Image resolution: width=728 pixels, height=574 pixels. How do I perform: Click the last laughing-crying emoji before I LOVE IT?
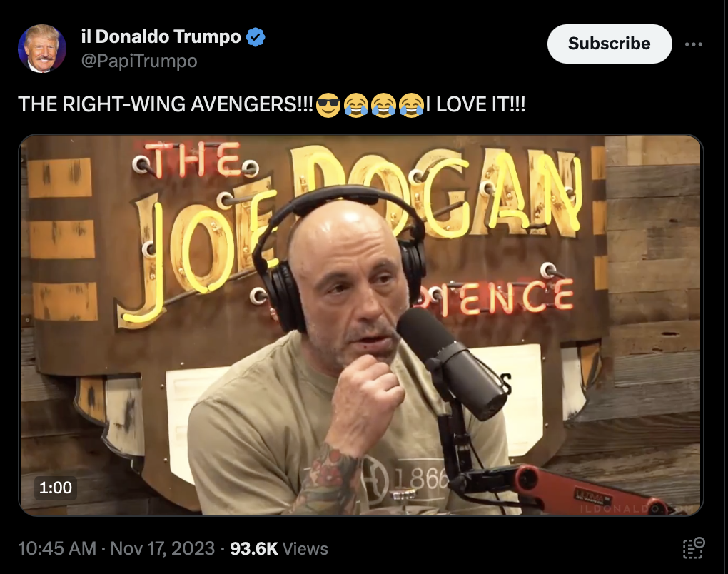pos(411,104)
